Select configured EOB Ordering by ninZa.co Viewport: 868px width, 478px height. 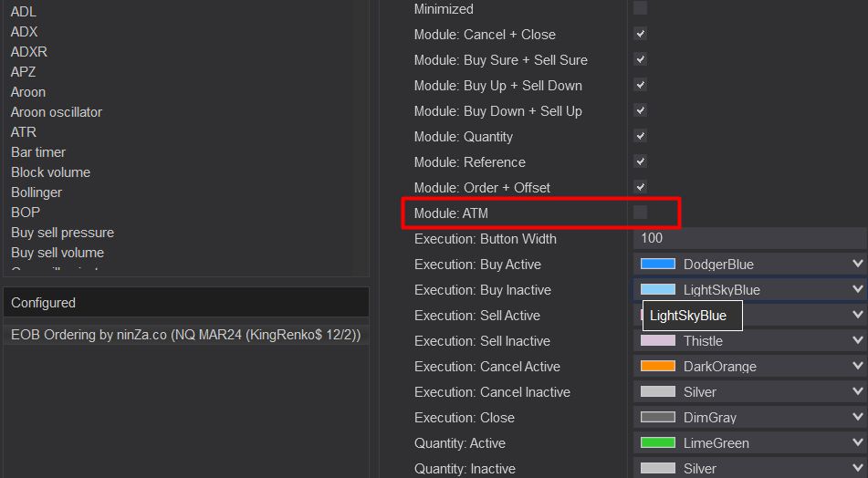[185, 335]
